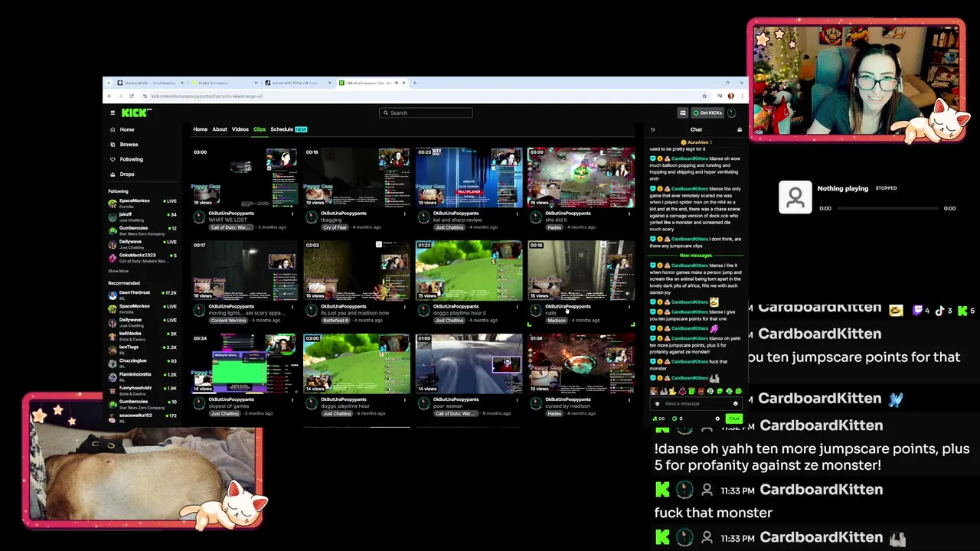Reload the browser page
The height and width of the screenshot is (551, 980).
click(x=132, y=96)
